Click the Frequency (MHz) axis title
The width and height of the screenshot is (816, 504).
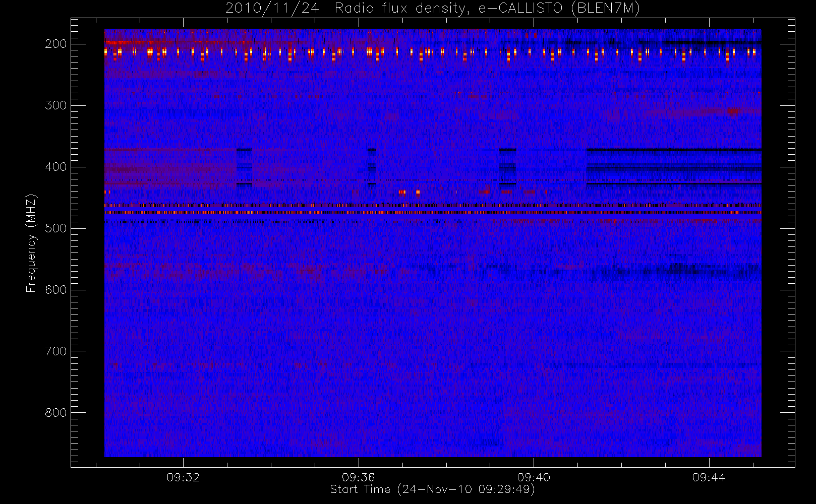(31, 243)
